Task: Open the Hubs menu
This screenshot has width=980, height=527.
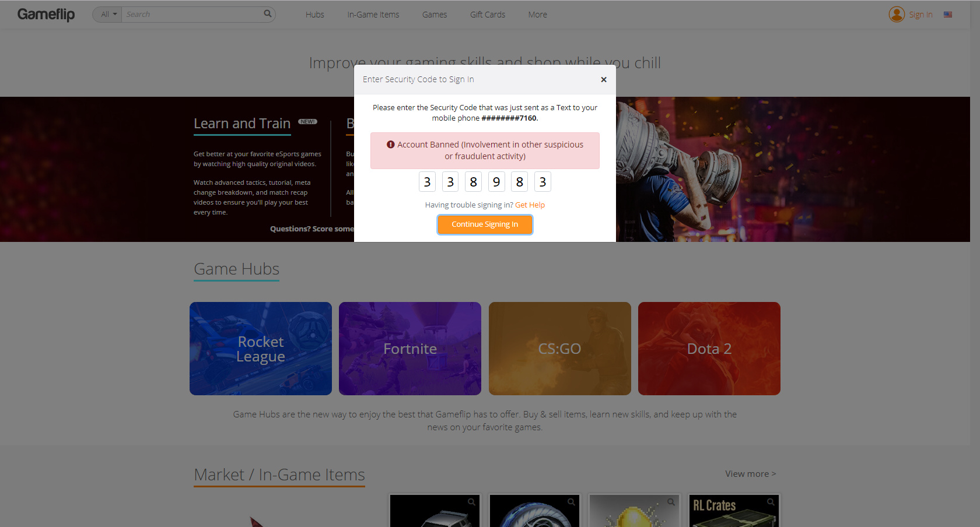Action: (x=315, y=15)
